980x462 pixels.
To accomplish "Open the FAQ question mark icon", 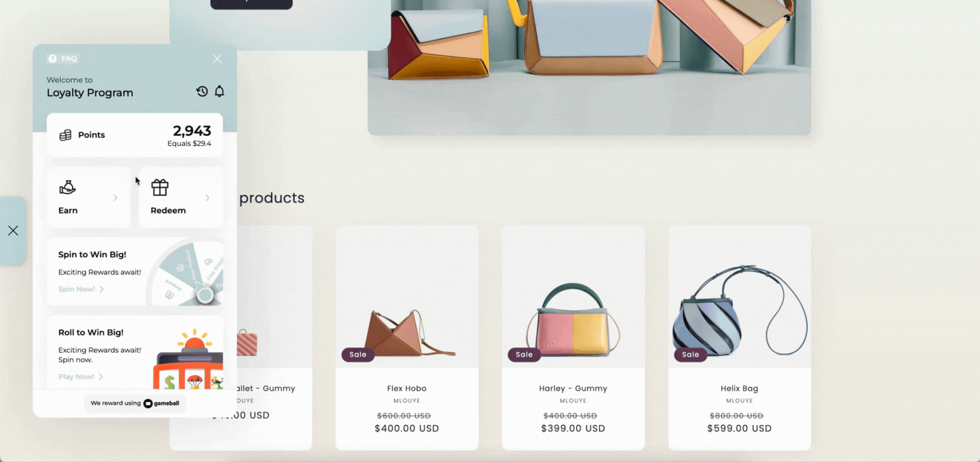I will pyautogui.click(x=52, y=58).
